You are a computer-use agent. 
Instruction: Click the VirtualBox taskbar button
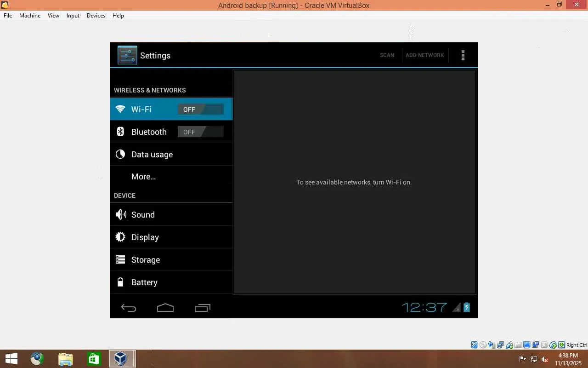point(122,359)
